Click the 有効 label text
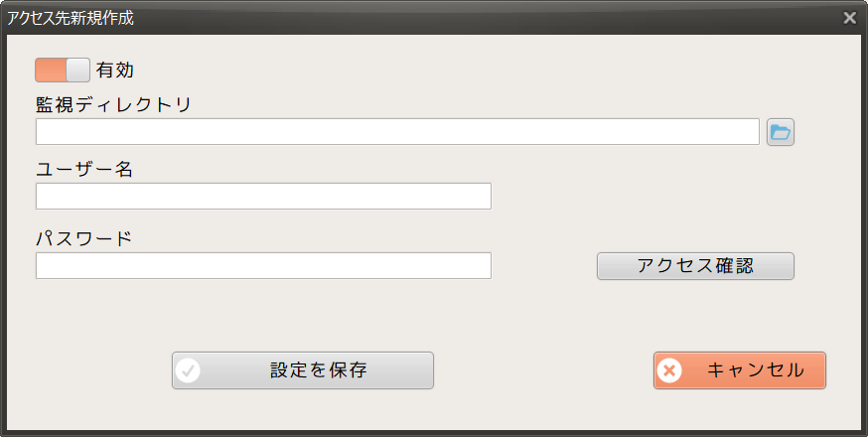The width and height of the screenshot is (868, 437). (115, 71)
